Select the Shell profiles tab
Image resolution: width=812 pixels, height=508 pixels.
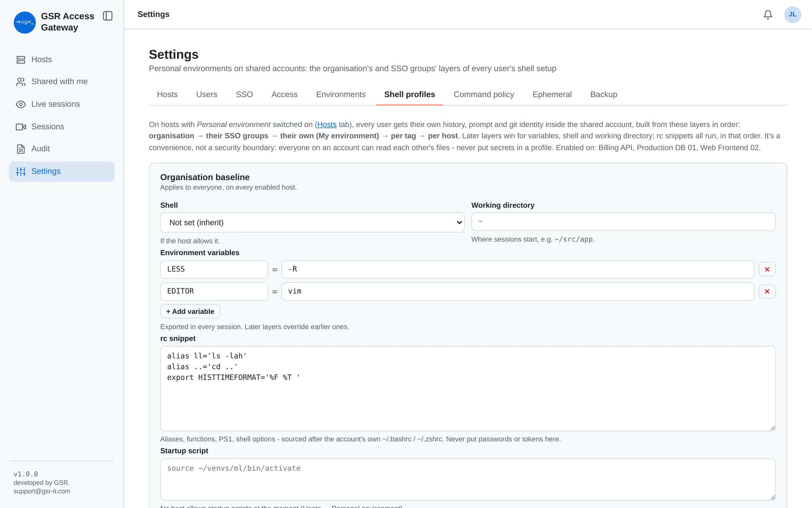point(409,94)
